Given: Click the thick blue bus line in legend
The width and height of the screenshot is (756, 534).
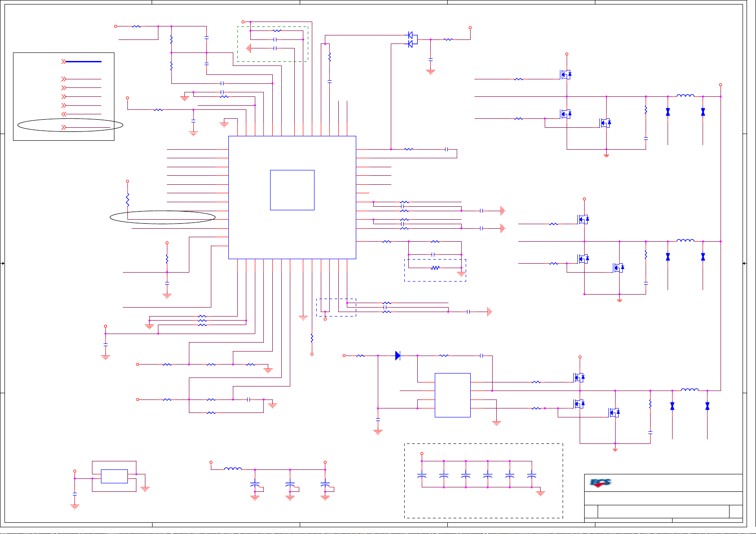Looking at the screenshot, I should click(83, 61).
